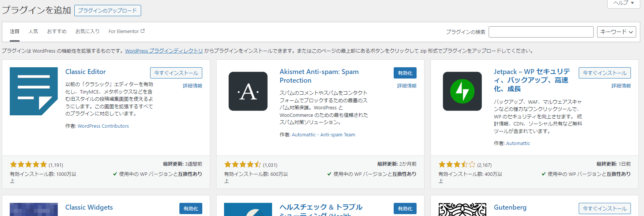The height and width of the screenshot is (216, 644).
Task: Expand the ヘルプ panel
Action: pyautogui.click(x=623, y=3)
